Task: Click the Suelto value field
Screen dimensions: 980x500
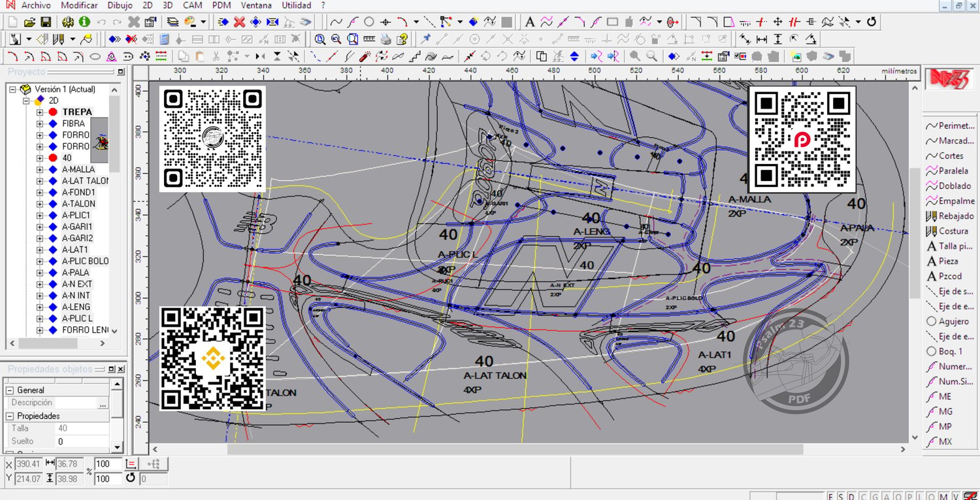Action: [x=82, y=441]
